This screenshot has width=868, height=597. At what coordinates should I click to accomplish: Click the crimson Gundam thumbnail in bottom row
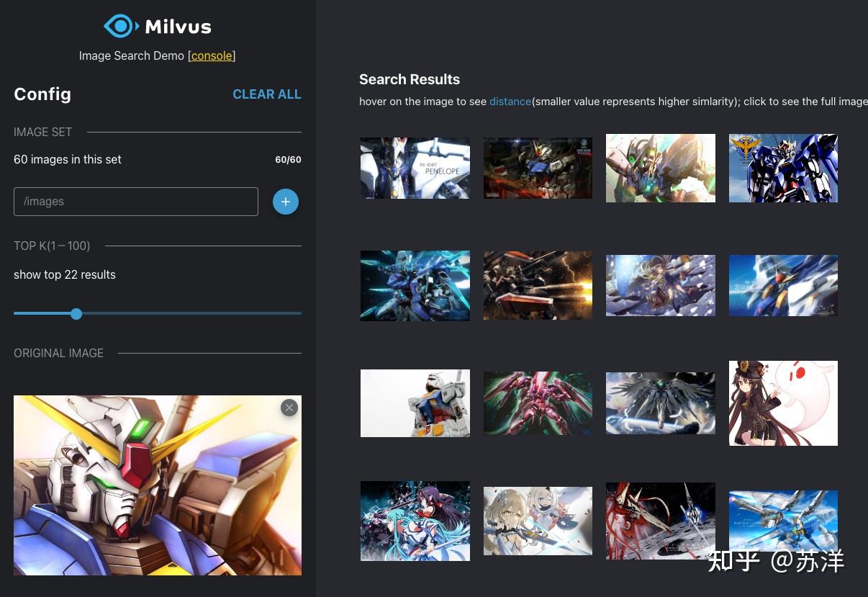(660, 521)
